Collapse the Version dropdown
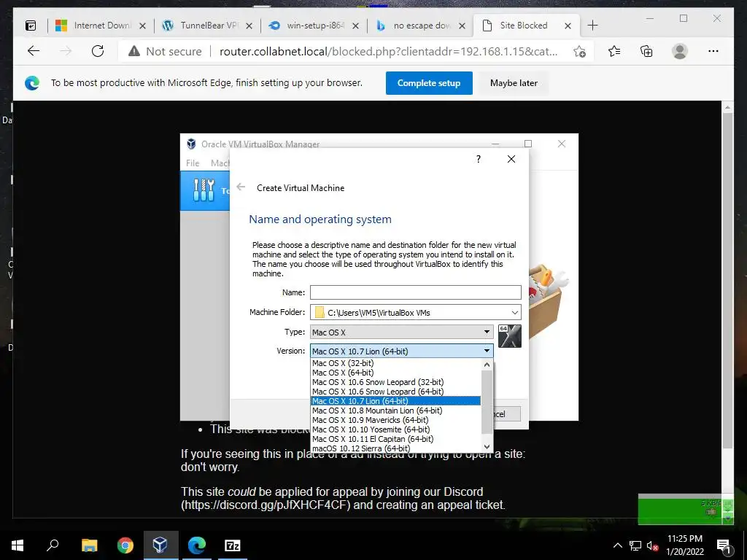 point(487,351)
